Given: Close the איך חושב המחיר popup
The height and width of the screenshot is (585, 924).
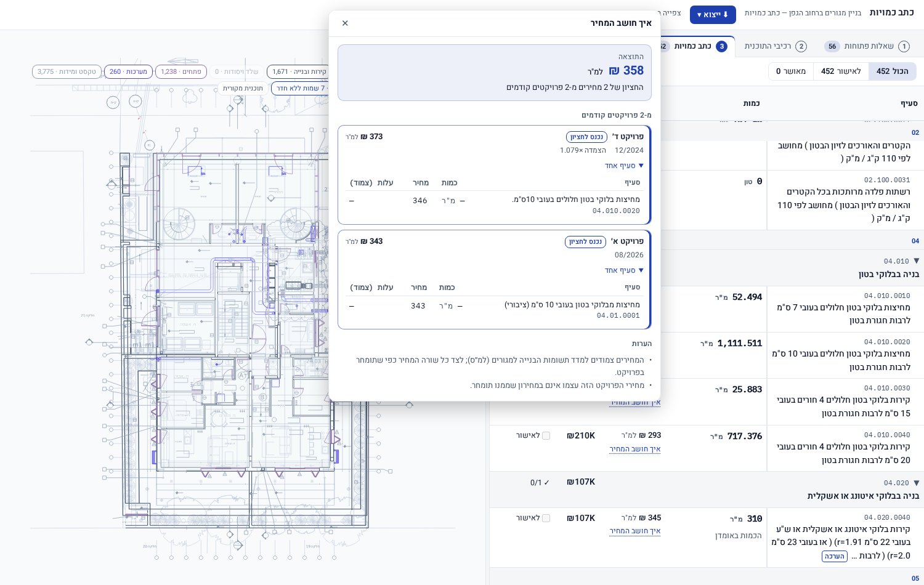Looking at the screenshot, I should tap(345, 23).
